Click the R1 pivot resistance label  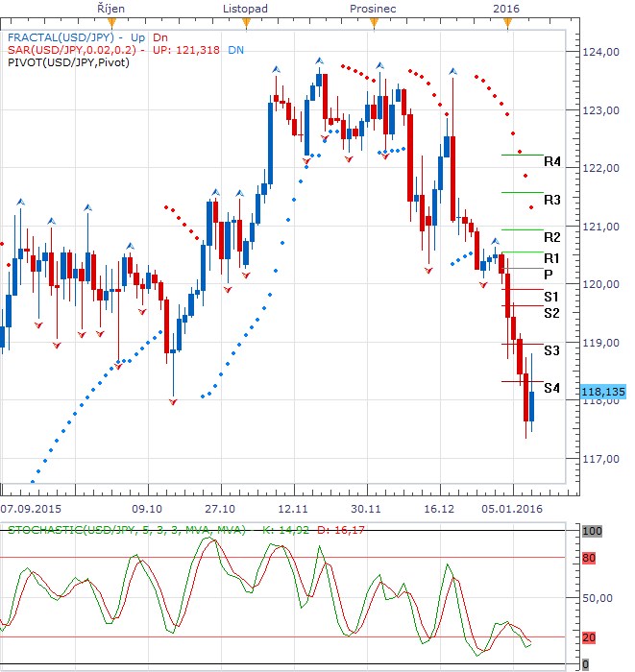click(551, 258)
